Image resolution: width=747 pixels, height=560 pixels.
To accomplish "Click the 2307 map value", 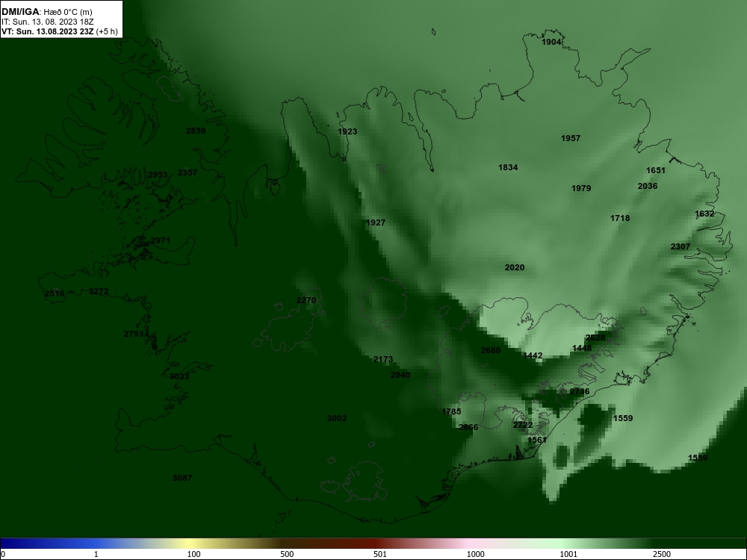I will 681,246.
